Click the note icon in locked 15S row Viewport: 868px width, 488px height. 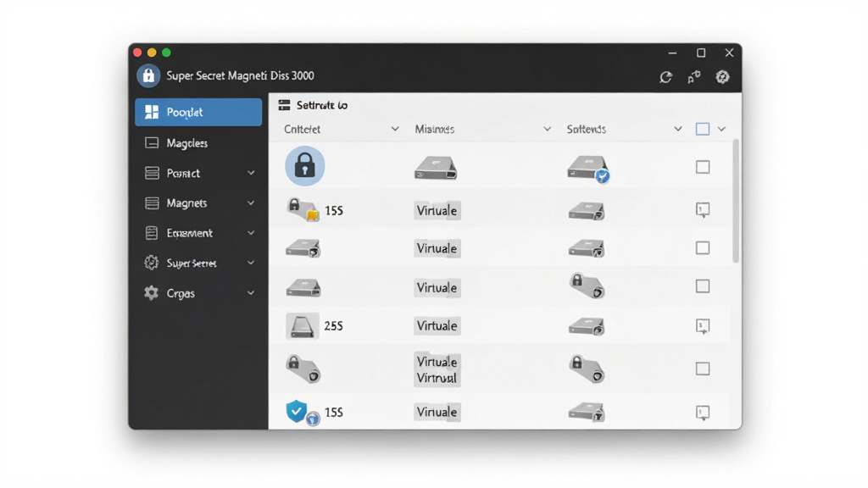click(x=703, y=210)
